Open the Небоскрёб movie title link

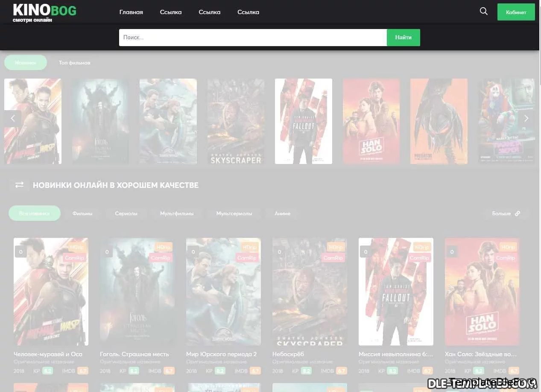pos(288,354)
